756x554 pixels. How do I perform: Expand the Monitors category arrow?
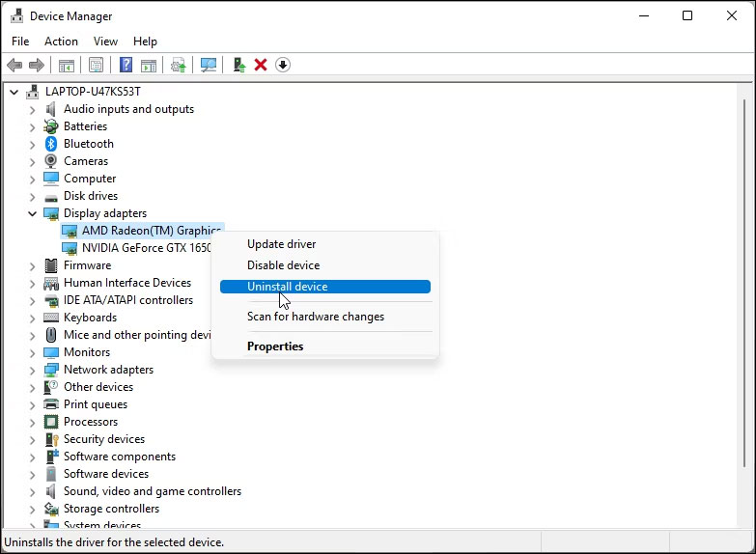click(x=32, y=353)
